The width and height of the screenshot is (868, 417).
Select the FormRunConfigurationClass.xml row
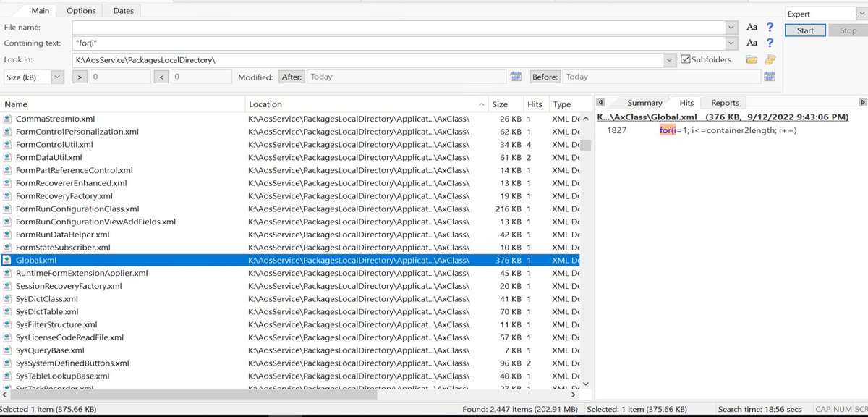(290, 208)
